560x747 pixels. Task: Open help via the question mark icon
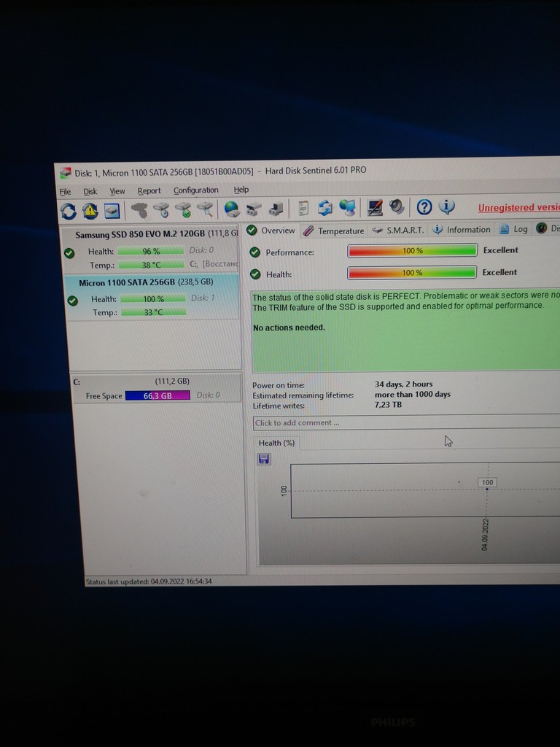pos(424,206)
